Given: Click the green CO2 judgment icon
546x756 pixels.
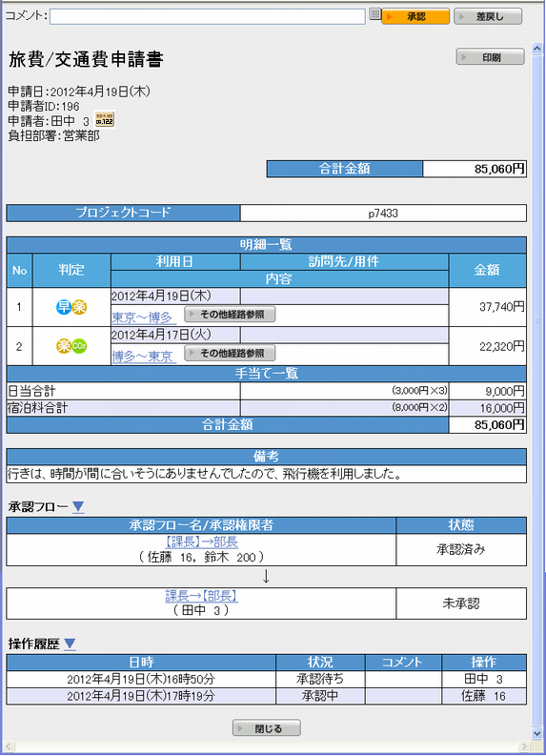Looking at the screenshot, I should 79,346.
